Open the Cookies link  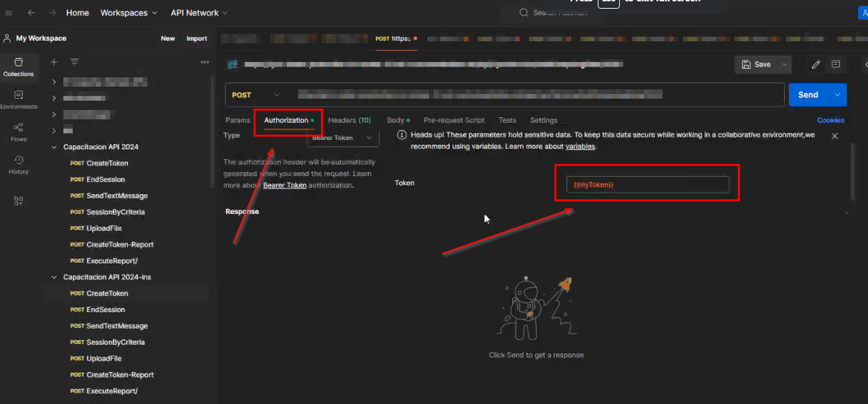(831, 120)
